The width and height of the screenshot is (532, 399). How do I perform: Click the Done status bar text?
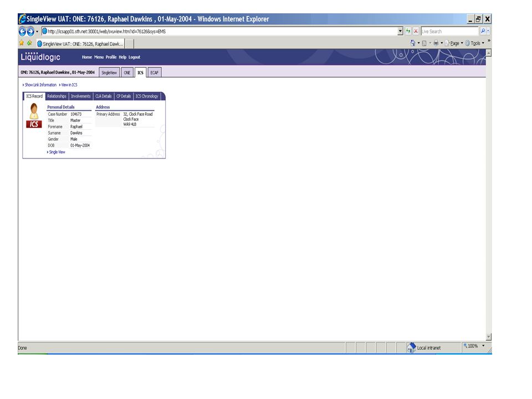click(x=22, y=348)
